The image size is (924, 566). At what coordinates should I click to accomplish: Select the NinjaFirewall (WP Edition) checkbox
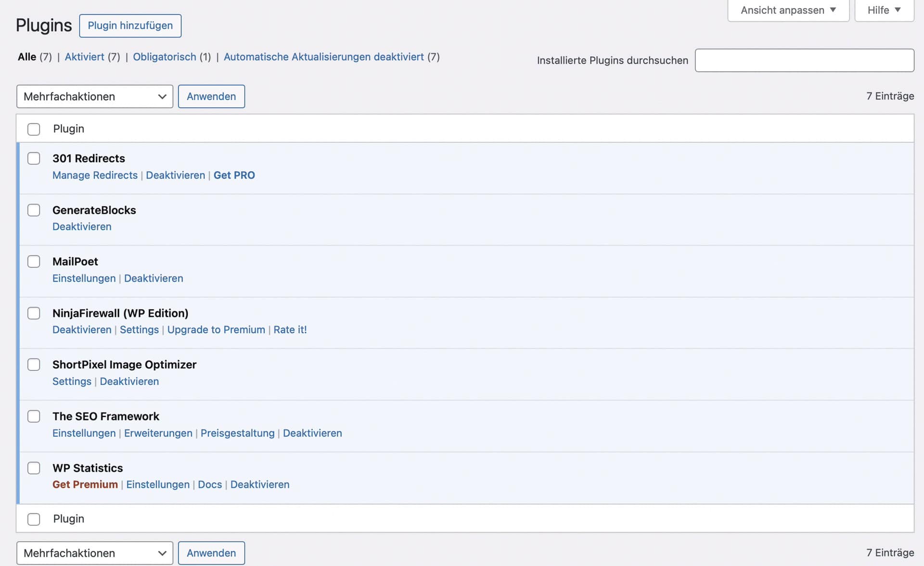pyautogui.click(x=34, y=313)
